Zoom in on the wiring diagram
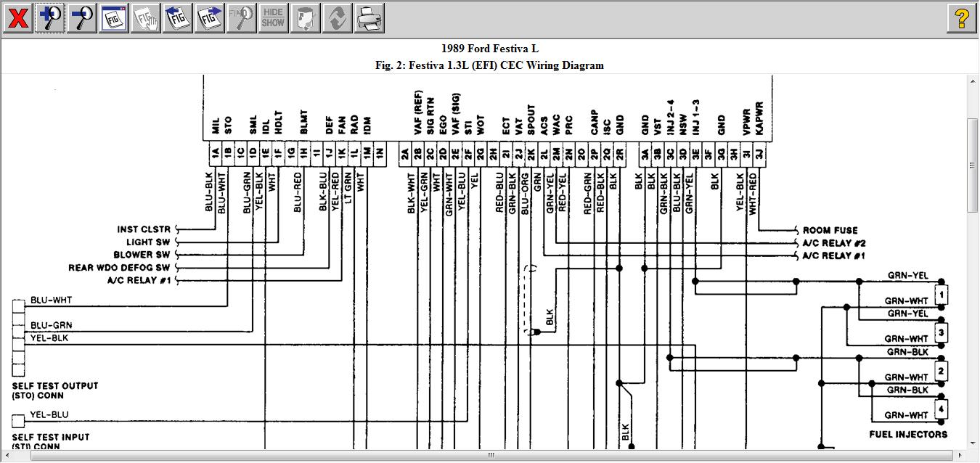980x463 pixels. tap(51, 17)
